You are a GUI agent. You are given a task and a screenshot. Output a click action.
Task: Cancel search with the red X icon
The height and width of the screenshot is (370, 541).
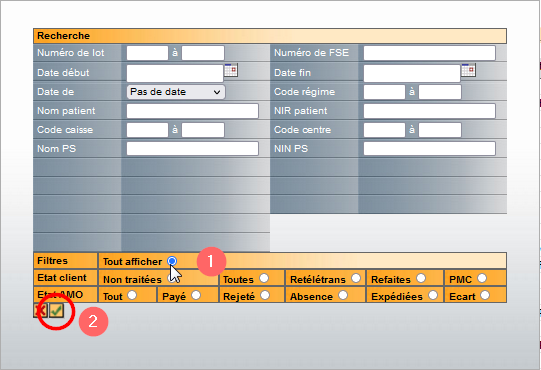tap(40, 311)
